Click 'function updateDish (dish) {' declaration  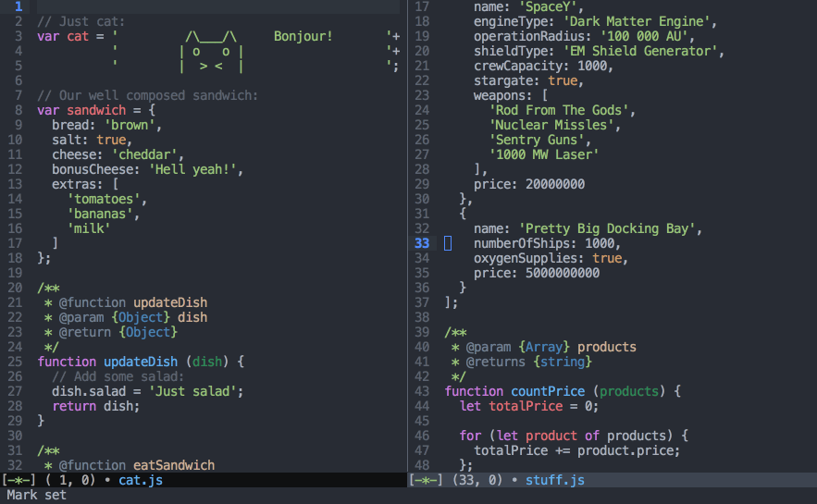tap(141, 362)
